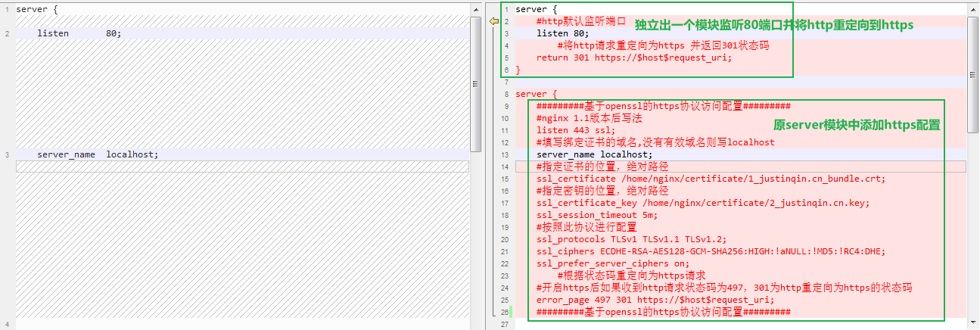Place cursor in the outlined empty line of the left pane
980x330 pixels.
[242, 167]
